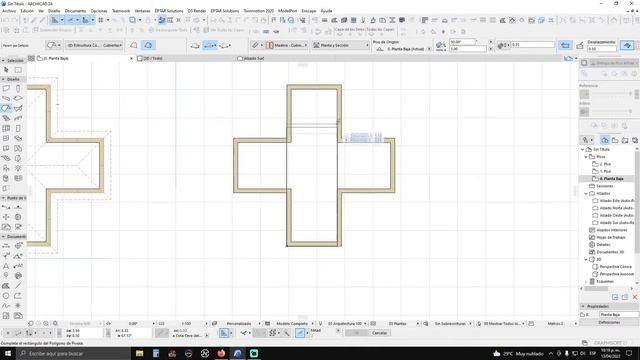Screen dimensions: 640x360
Task: Click the Cancelar button in bottom bar
Action: pyautogui.click(x=379, y=333)
